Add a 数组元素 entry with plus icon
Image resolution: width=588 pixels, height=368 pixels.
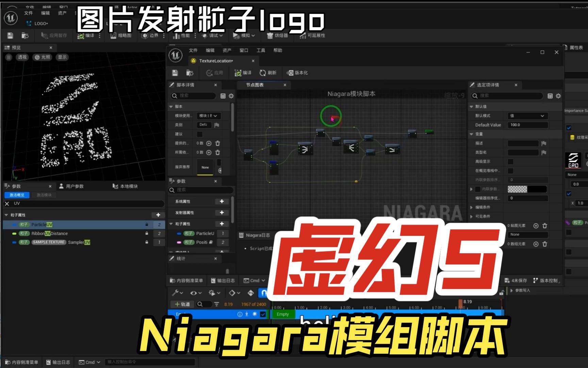click(x=536, y=244)
